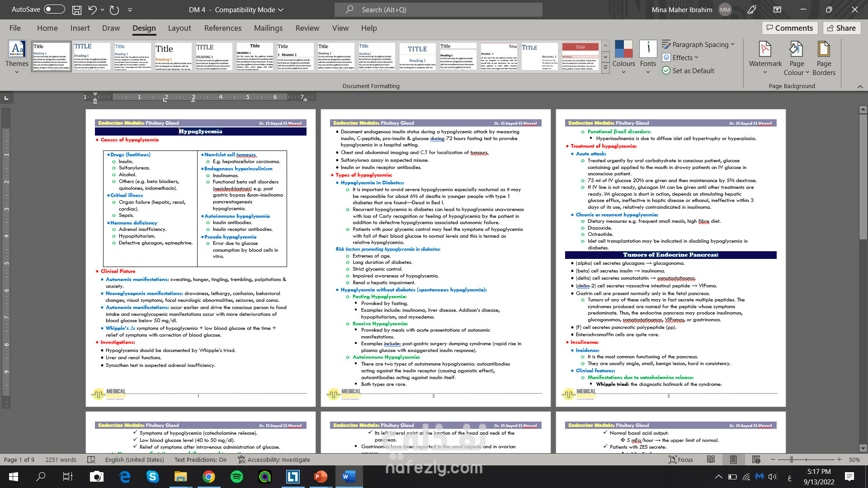
Task: Click the spelling proofing status icon
Action: [x=91, y=460]
